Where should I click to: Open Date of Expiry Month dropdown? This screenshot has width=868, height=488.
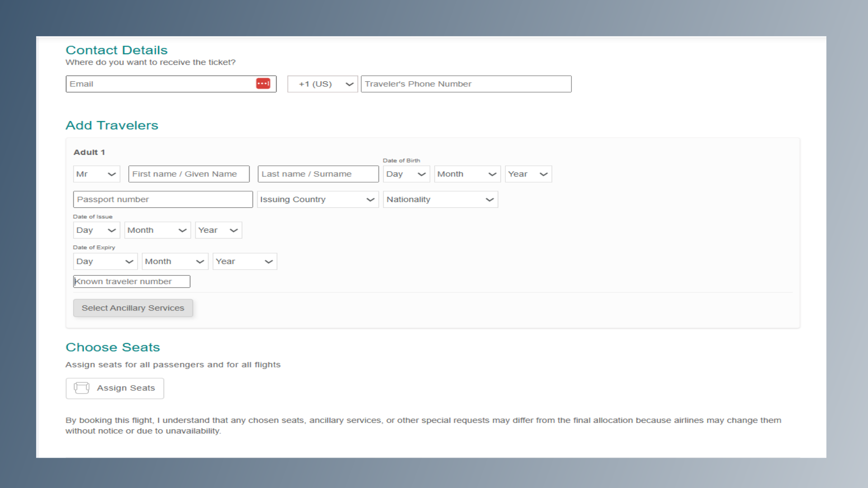[x=175, y=261]
